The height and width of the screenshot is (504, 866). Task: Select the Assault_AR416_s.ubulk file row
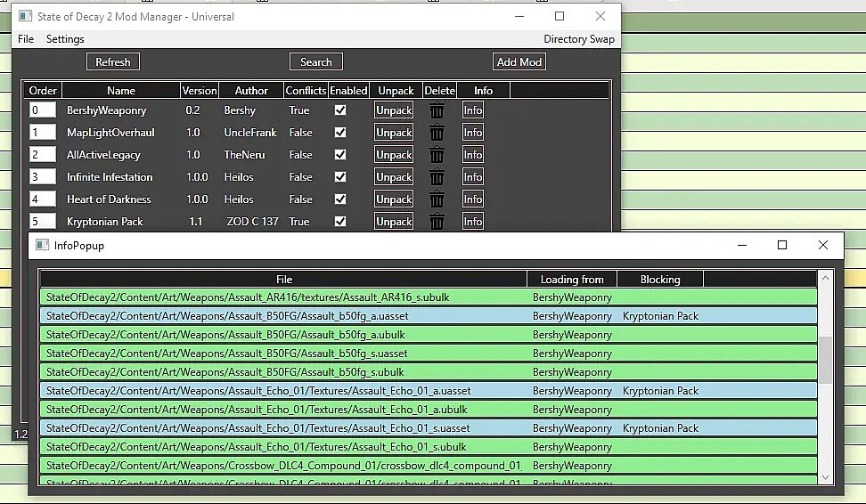click(428, 297)
